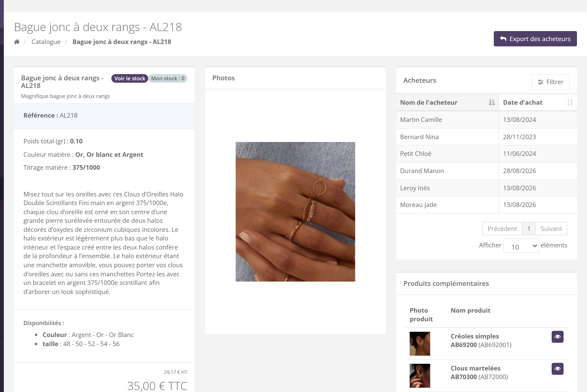Select the Leroy Inès buyer row
587x392 pixels.
[486, 188]
